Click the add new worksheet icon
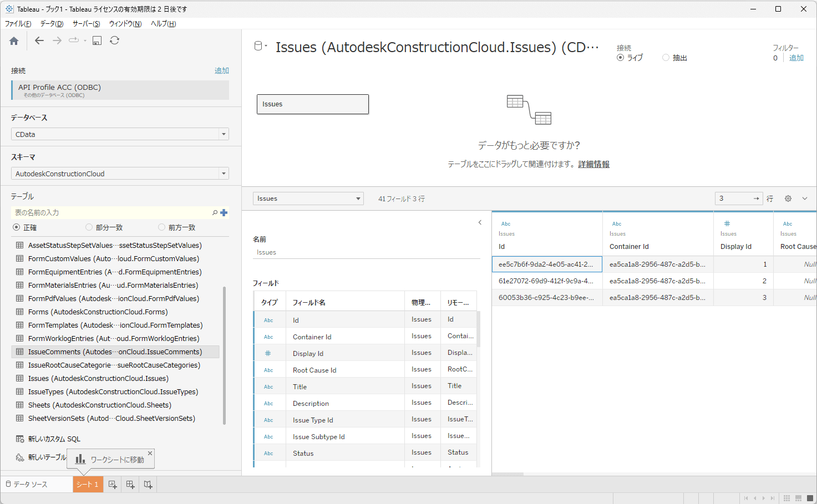This screenshot has width=817, height=504. coord(113,485)
